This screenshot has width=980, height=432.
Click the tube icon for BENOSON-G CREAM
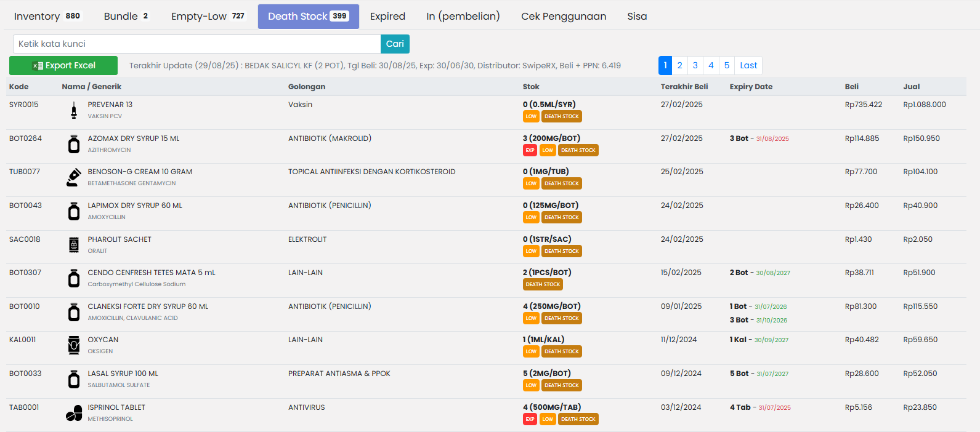pyautogui.click(x=74, y=177)
